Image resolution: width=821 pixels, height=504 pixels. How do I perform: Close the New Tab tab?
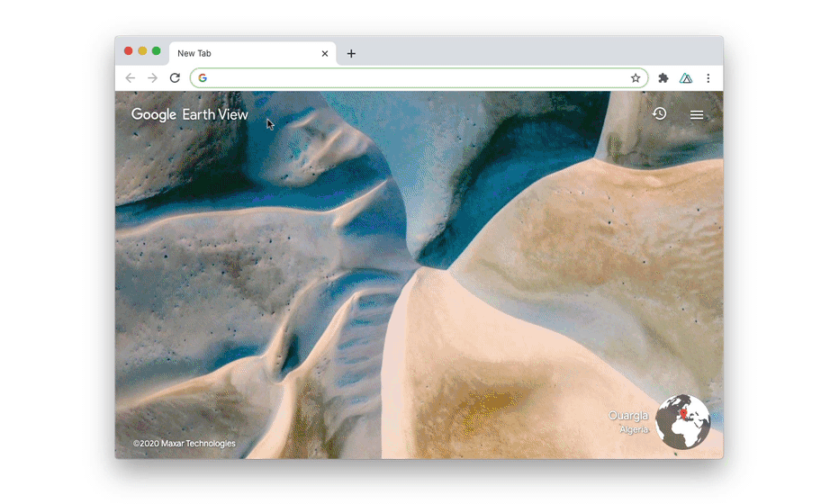(325, 53)
